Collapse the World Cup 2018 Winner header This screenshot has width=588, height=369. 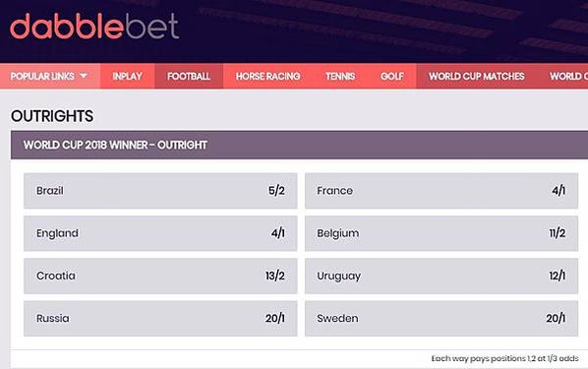tap(299, 145)
